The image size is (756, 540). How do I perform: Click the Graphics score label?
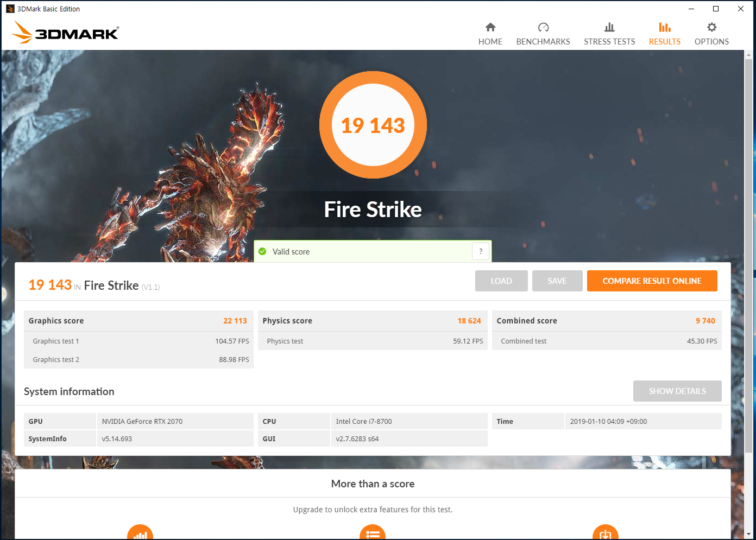pos(56,321)
